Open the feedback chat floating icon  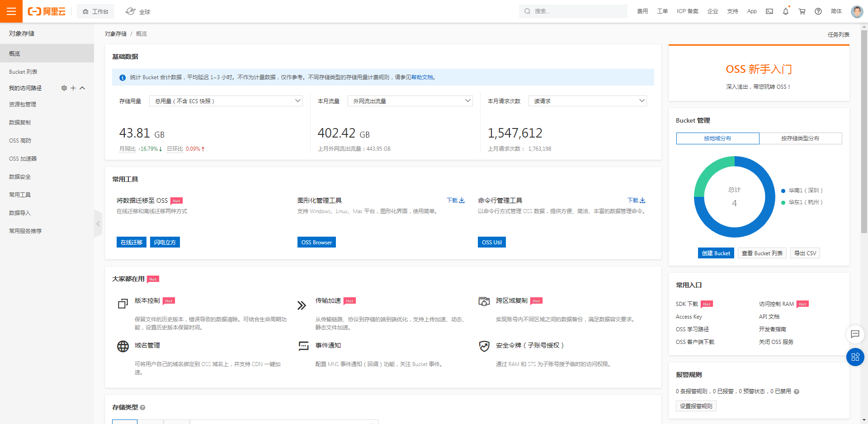pyautogui.click(x=855, y=334)
